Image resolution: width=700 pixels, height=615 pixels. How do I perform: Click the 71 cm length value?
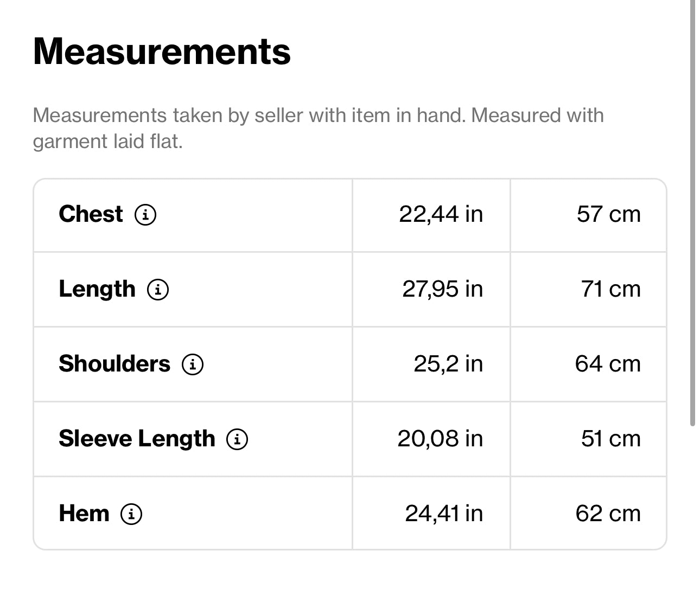tap(610, 289)
